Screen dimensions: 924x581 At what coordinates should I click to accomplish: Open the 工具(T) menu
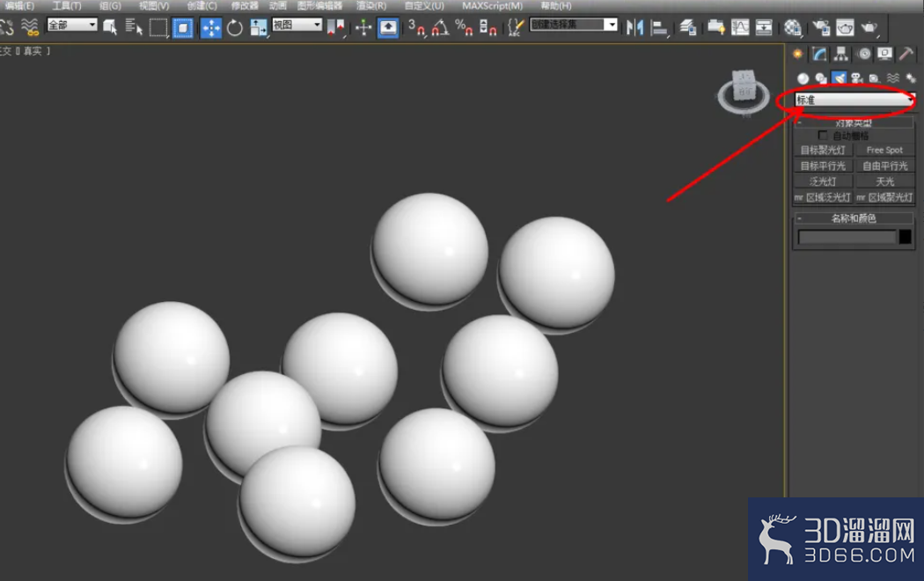67,6
